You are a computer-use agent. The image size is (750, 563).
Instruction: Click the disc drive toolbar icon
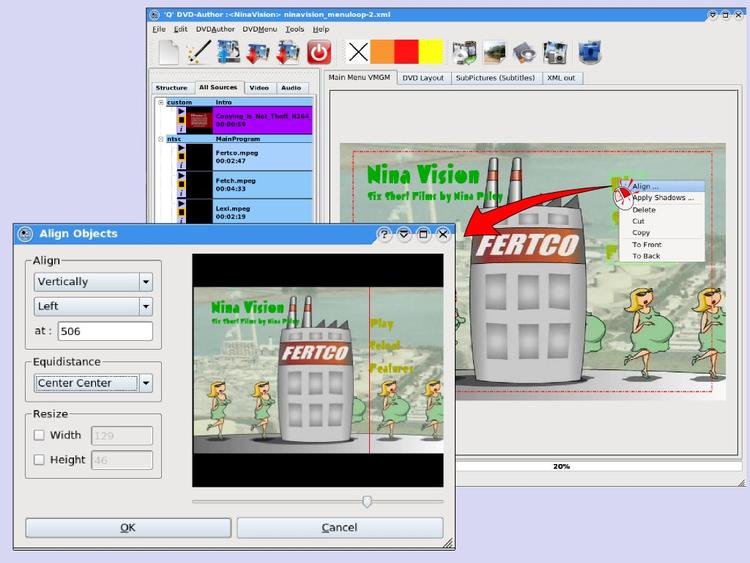coord(525,53)
